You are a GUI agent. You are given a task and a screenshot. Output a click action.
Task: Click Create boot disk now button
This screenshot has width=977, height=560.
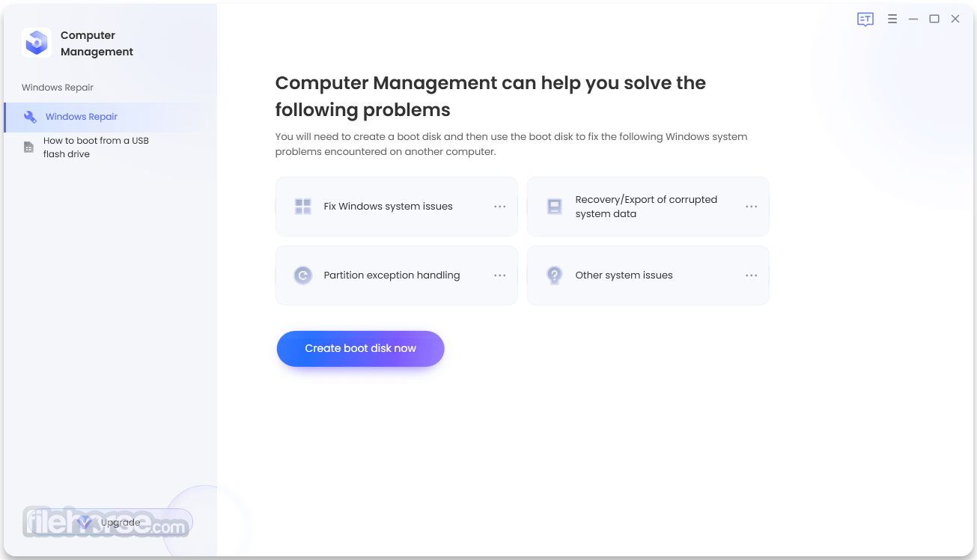tap(360, 349)
